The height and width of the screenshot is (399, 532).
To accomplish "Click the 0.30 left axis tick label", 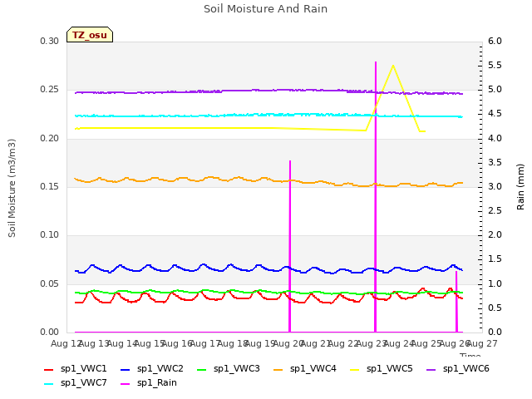I will pos(50,41).
